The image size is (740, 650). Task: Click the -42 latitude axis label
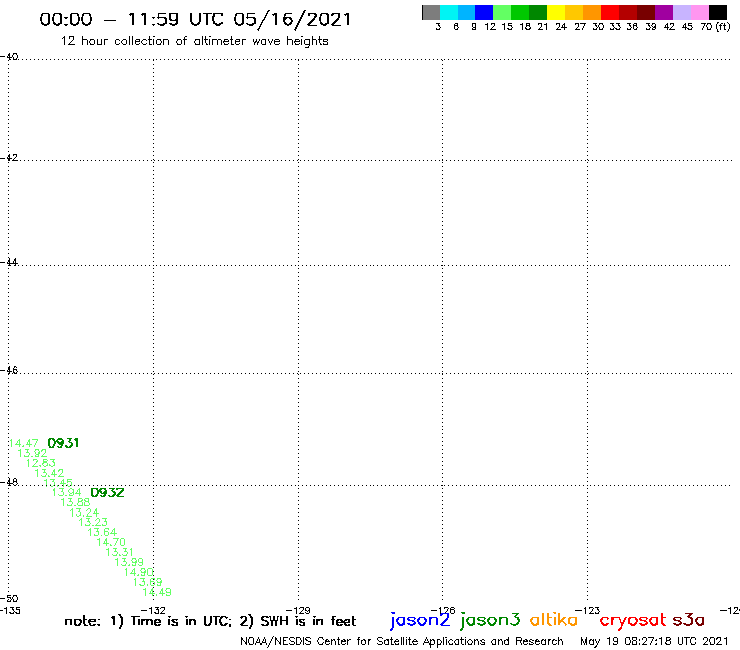click(9, 157)
